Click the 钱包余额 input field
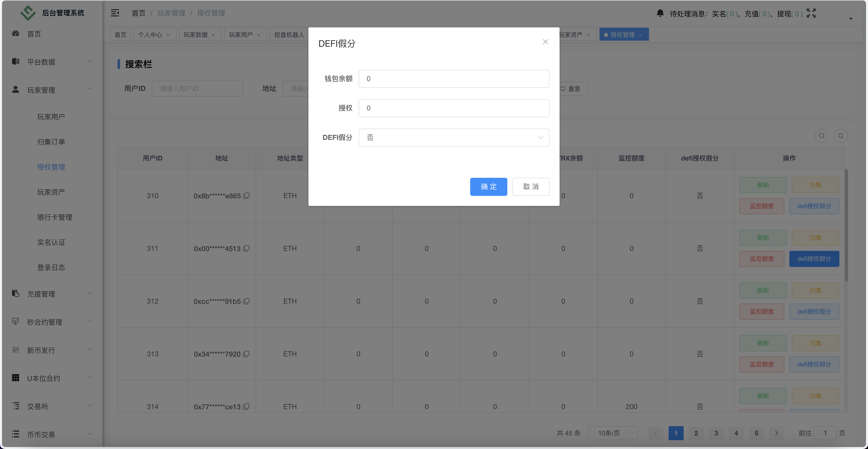The width and height of the screenshot is (868, 449). point(454,79)
